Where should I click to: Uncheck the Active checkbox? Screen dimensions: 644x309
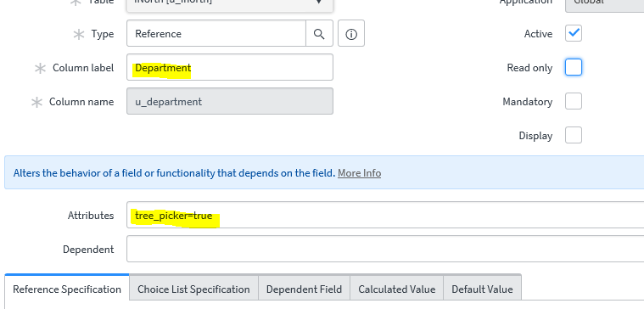(574, 33)
